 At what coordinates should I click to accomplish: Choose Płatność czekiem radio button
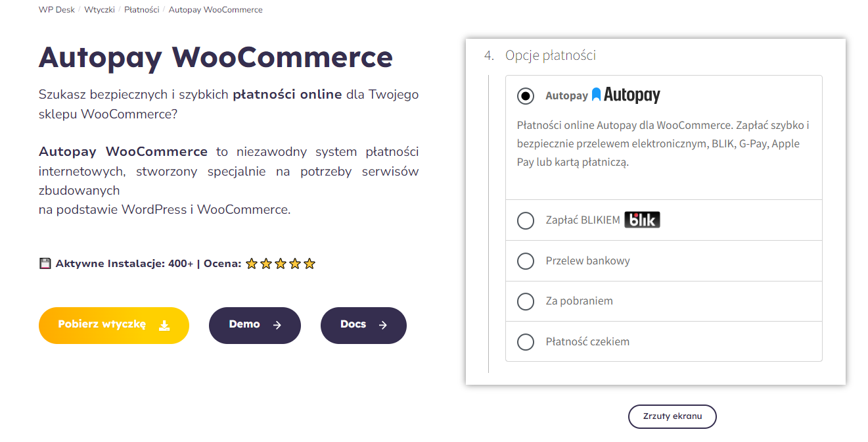coord(526,342)
